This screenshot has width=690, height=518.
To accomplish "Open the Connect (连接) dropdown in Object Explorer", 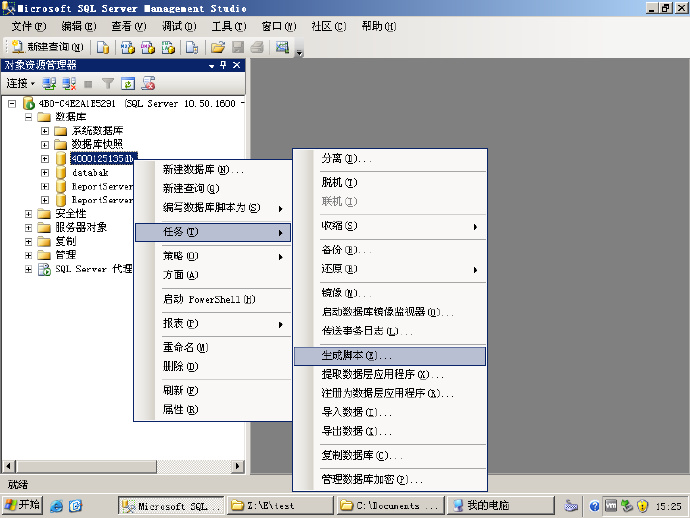I will coord(20,83).
